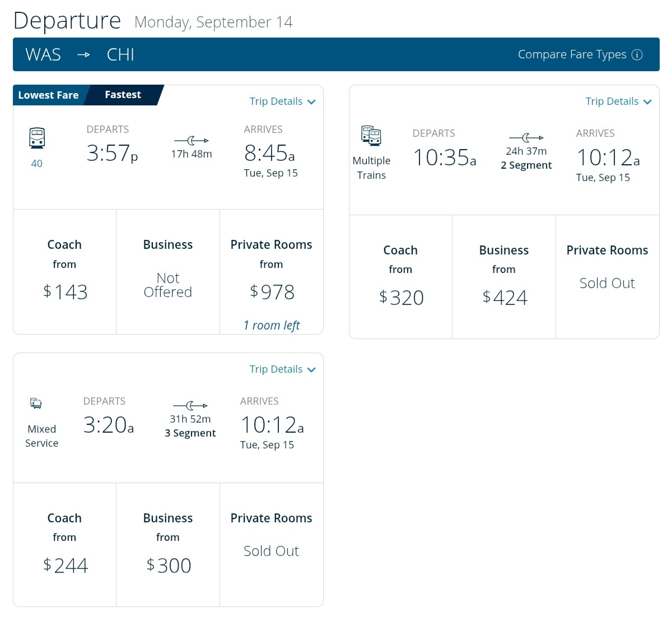
Task: Click the Multiple Trains icon
Action: click(371, 136)
